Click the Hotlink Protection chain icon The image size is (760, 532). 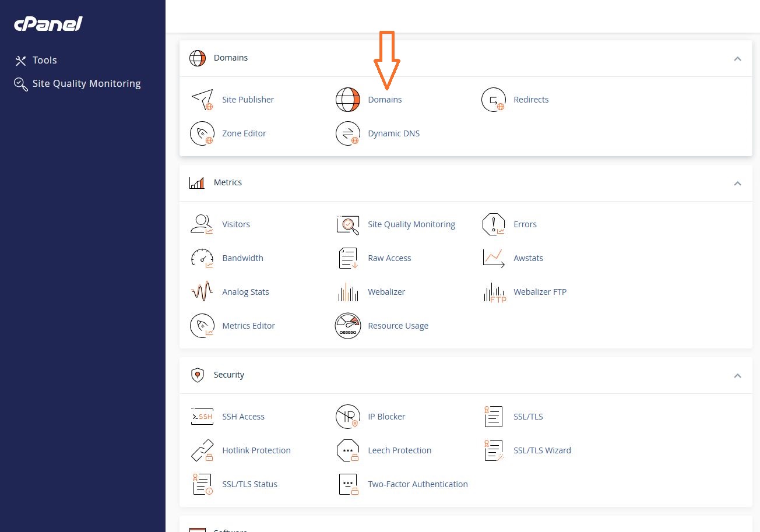point(202,450)
